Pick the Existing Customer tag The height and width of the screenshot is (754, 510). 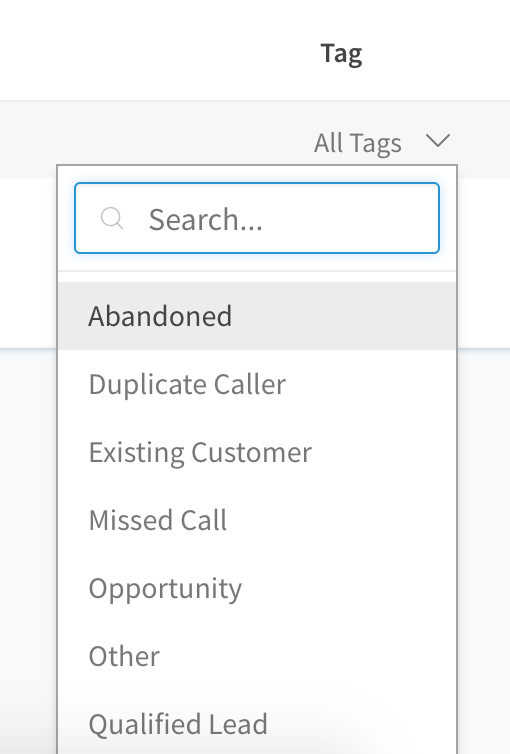[257, 452]
